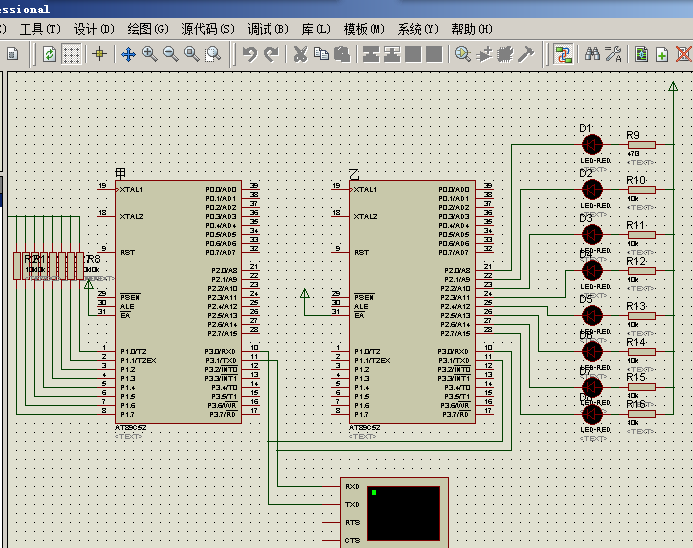Image resolution: width=693 pixels, height=548 pixels.
Task: Click the Zoom In magnifier
Action: [149, 54]
